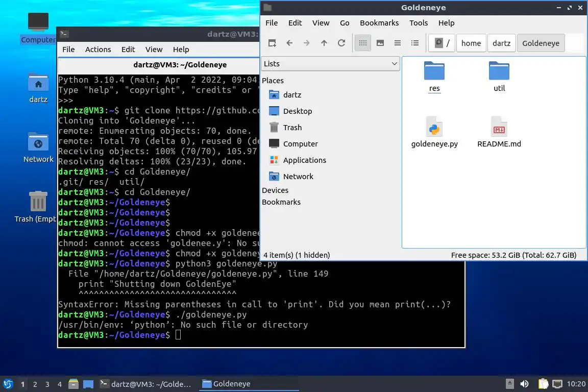Screen dimensions: 588x392
Task: Go to parent folder with up arrow
Action: point(324,43)
